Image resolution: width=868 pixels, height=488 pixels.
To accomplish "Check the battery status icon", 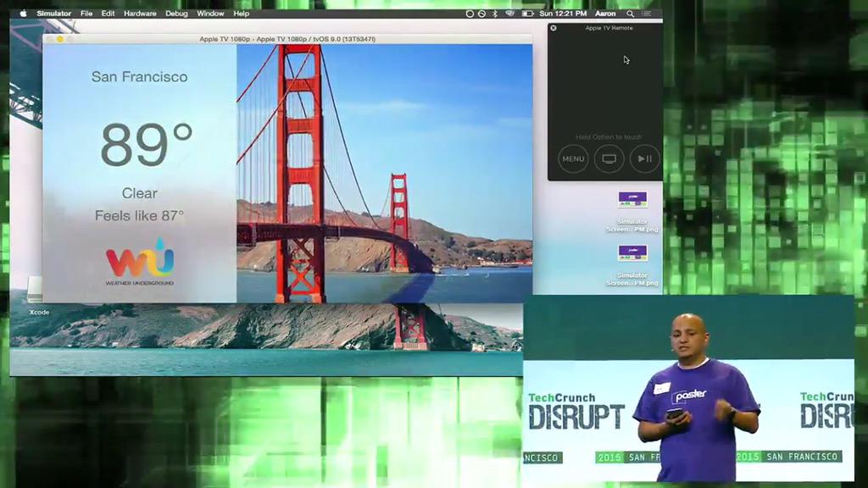I will point(527,14).
